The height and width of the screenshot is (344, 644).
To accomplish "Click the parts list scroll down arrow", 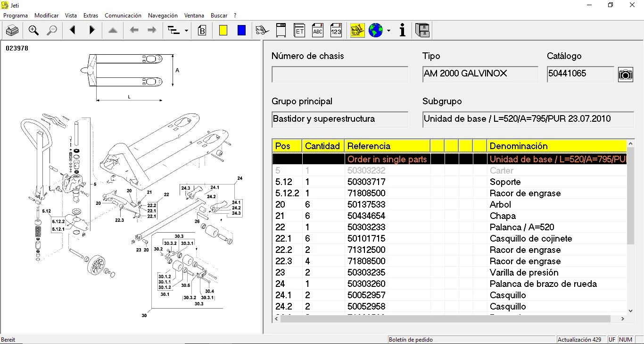I will click(631, 310).
